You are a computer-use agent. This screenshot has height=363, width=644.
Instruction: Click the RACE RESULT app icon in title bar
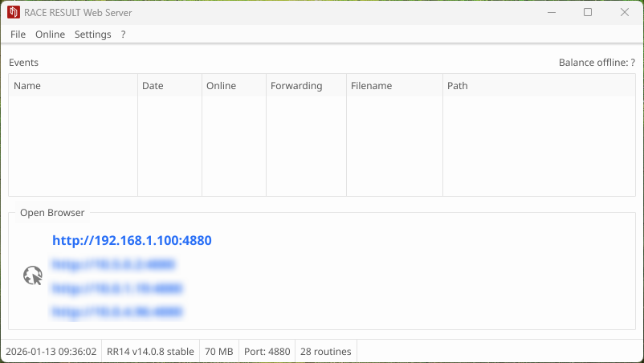coord(13,12)
